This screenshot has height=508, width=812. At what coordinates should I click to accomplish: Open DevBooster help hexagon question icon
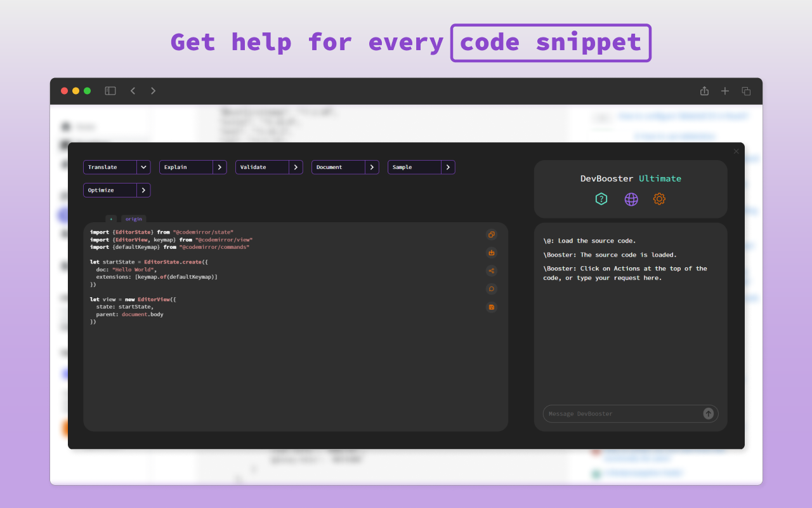click(x=601, y=199)
